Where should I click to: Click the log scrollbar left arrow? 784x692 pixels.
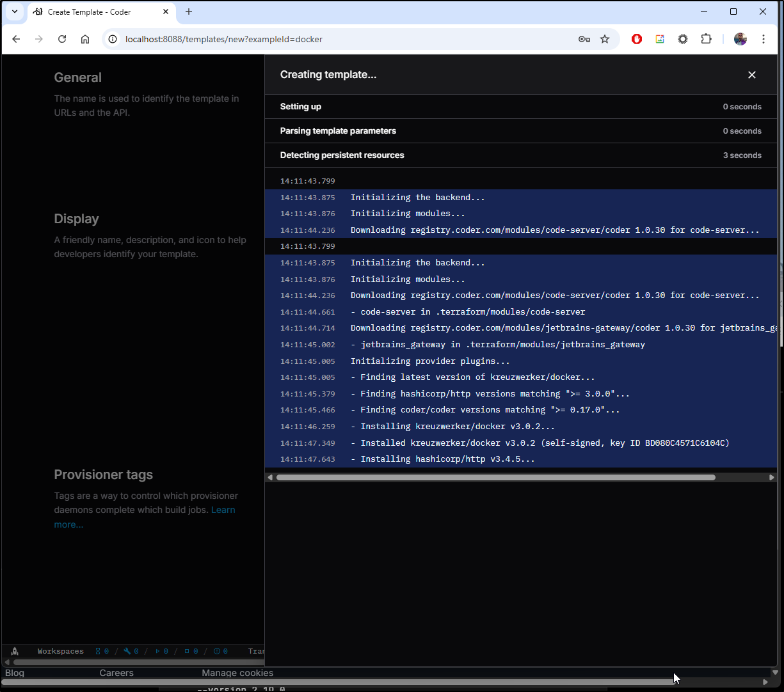click(270, 477)
